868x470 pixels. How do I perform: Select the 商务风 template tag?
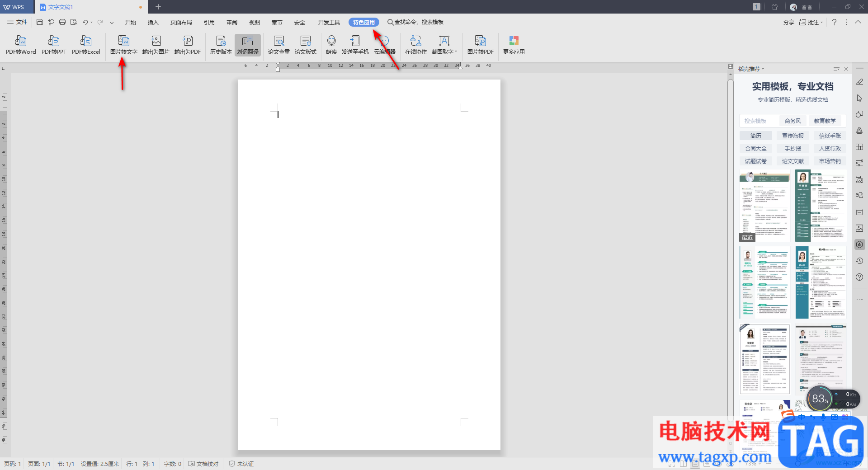[x=793, y=121]
